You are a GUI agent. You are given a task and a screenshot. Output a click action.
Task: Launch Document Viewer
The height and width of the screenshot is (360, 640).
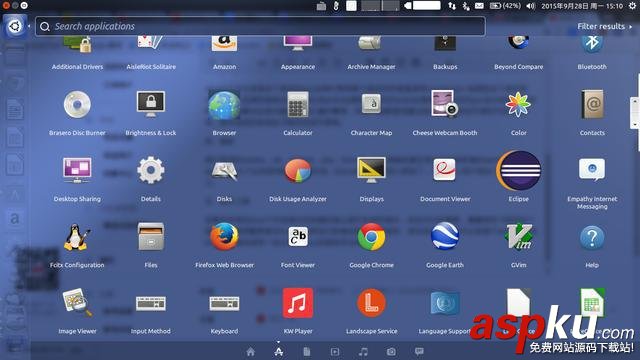(444, 170)
